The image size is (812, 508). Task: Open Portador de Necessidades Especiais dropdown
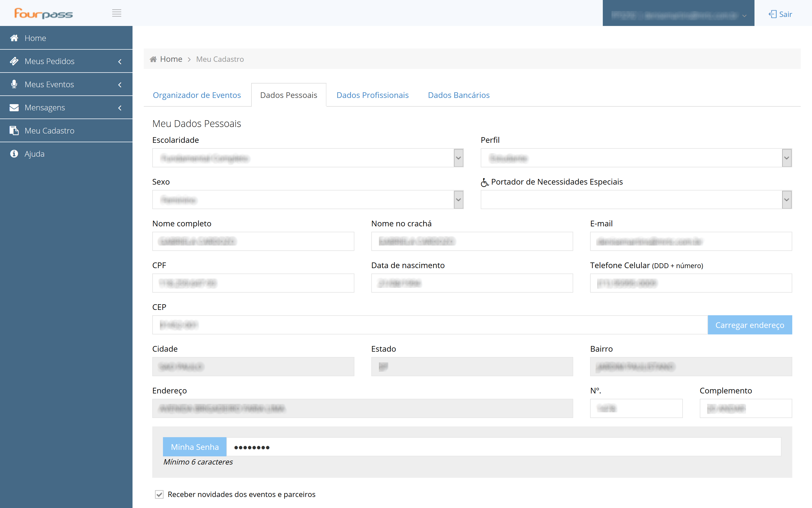click(x=636, y=200)
